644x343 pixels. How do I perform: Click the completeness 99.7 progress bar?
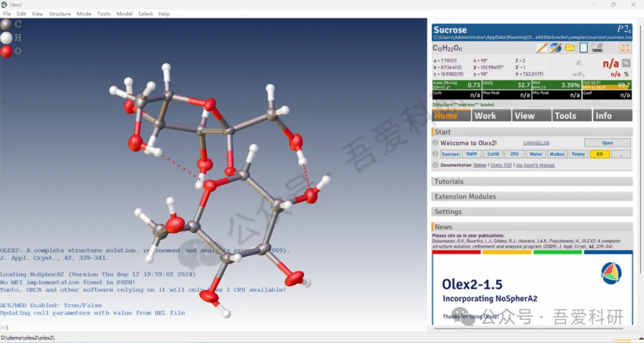[x=607, y=85]
